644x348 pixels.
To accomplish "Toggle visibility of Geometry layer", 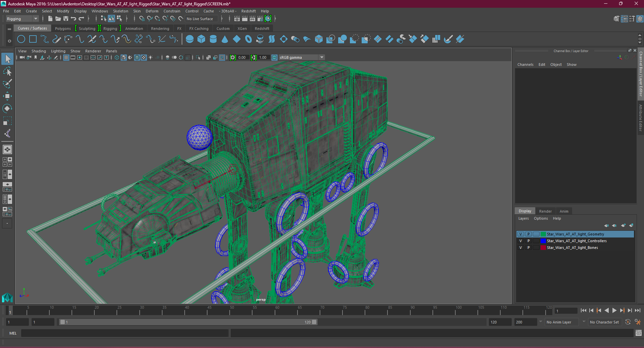I will coord(521,234).
